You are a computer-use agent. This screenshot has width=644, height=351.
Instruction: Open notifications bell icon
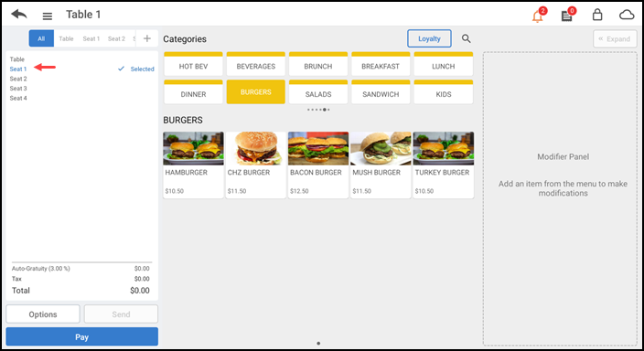click(x=538, y=16)
